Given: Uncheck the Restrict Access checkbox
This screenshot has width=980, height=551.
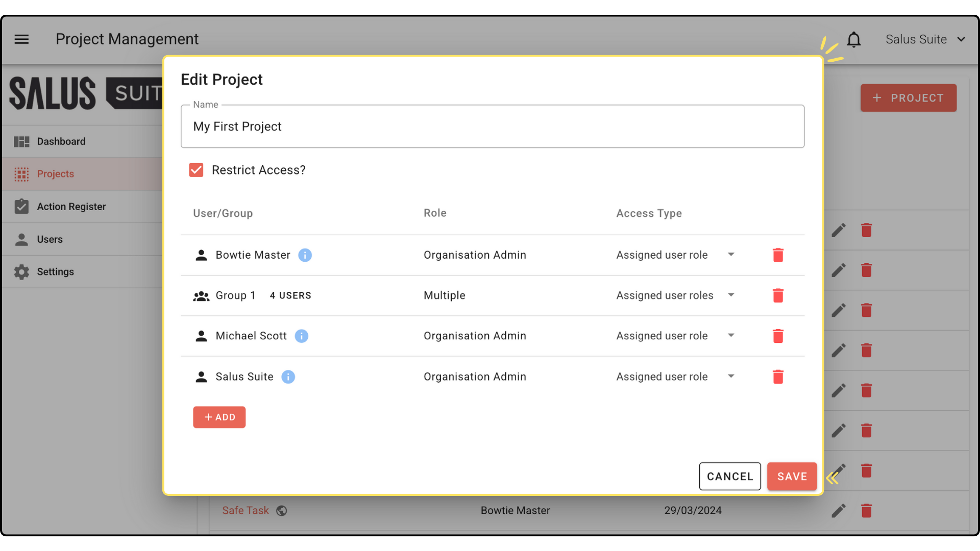Looking at the screenshot, I should coord(196,170).
